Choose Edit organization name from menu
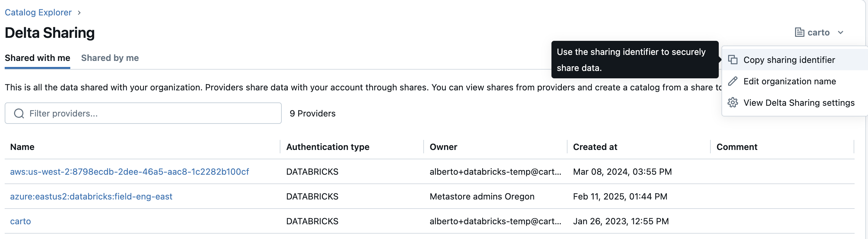The height and width of the screenshot is (239, 868). [789, 81]
